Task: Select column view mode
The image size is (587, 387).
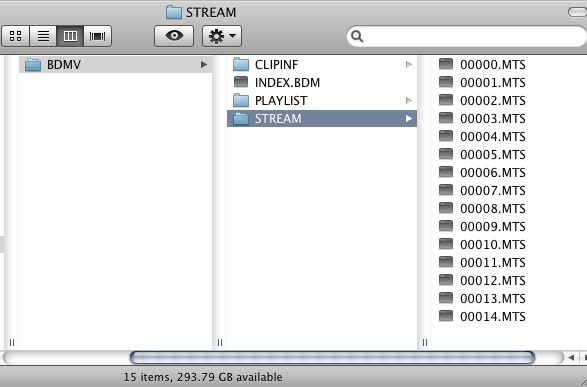Action: coord(70,36)
